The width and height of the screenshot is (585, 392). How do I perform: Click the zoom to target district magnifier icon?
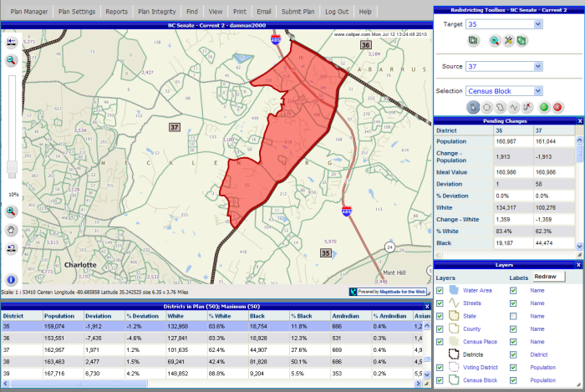tap(494, 40)
